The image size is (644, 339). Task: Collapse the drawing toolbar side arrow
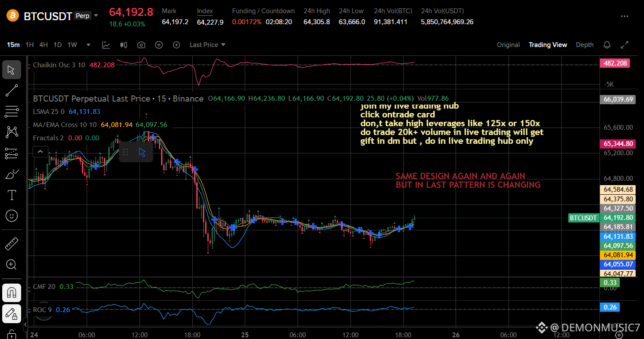pyautogui.click(x=25, y=324)
